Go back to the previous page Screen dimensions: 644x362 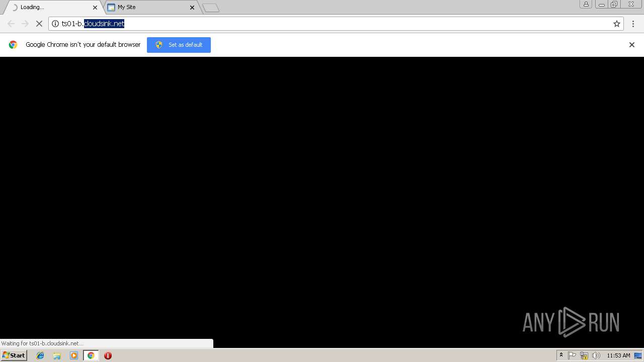11,24
